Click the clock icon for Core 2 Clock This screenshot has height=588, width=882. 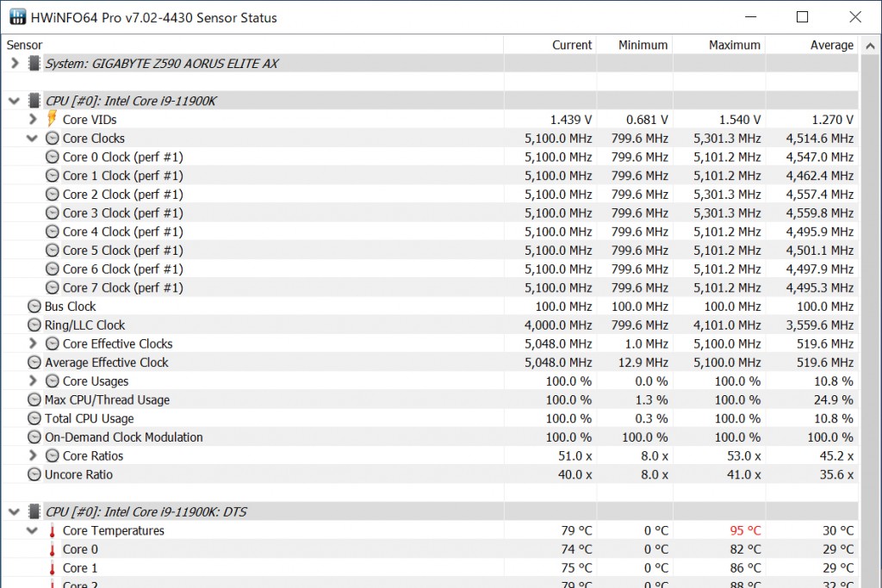click(x=53, y=194)
